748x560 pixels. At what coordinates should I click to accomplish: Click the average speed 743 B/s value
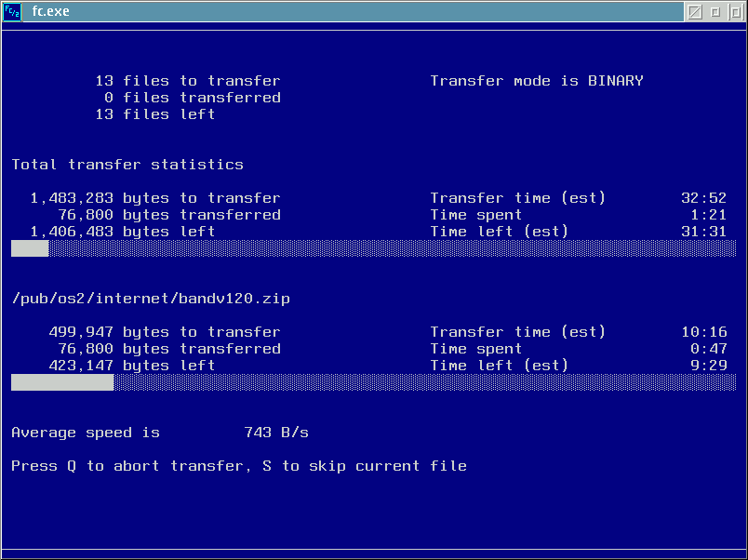276,433
